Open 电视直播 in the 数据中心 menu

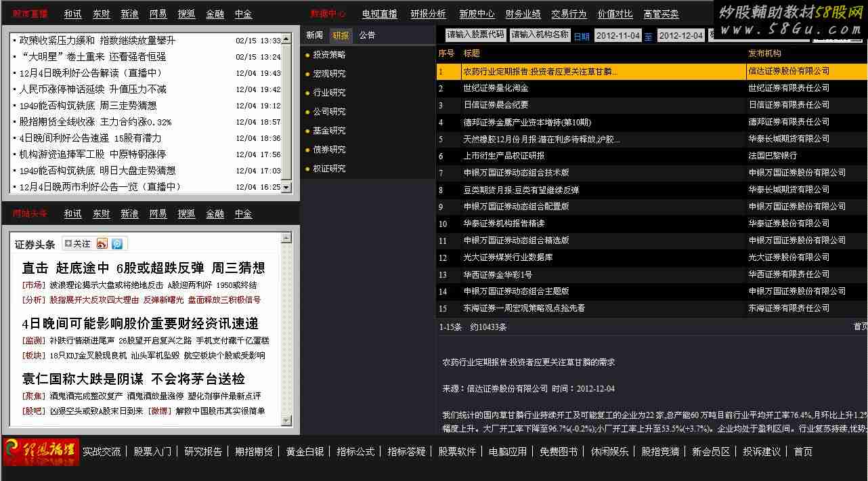(x=379, y=14)
